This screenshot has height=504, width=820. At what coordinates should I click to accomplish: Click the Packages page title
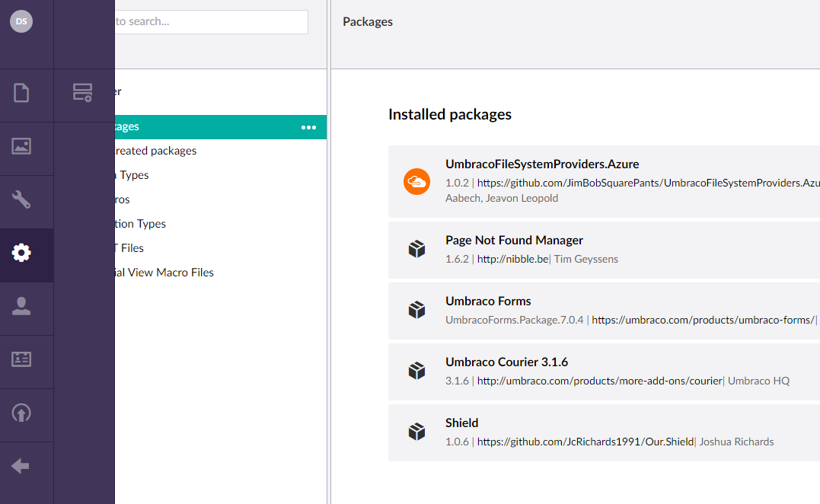(x=368, y=22)
